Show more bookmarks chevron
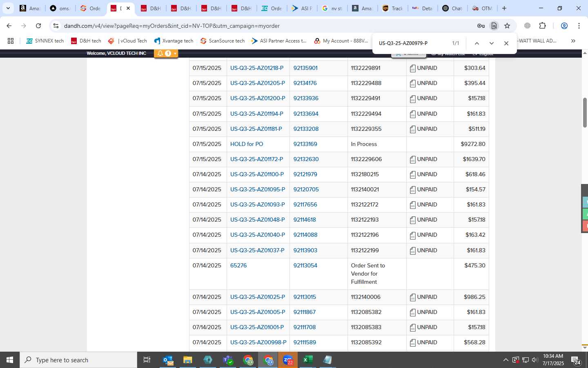The height and width of the screenshot is (368, 588). pos(573,41)
